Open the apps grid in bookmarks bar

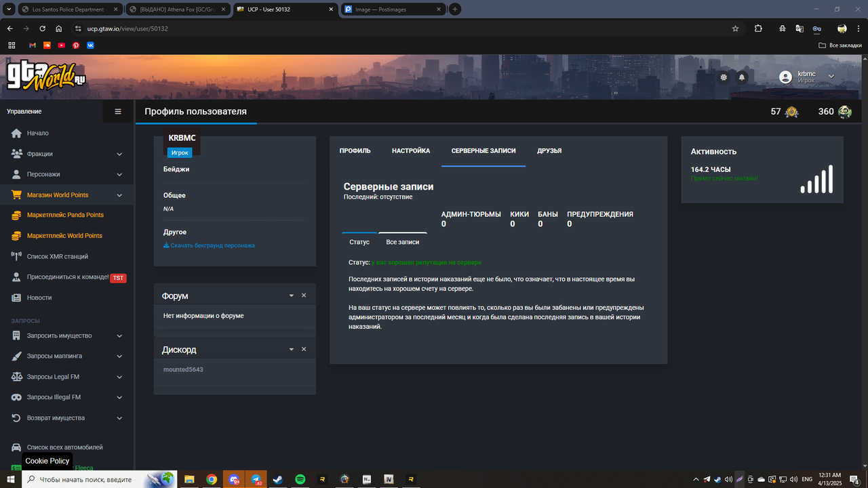click(x=12, y=45)
